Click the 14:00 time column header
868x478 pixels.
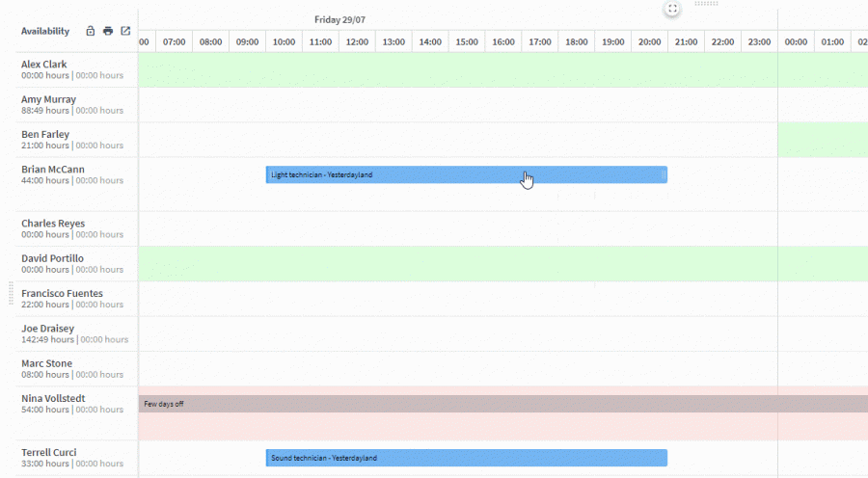coord(430,42)
